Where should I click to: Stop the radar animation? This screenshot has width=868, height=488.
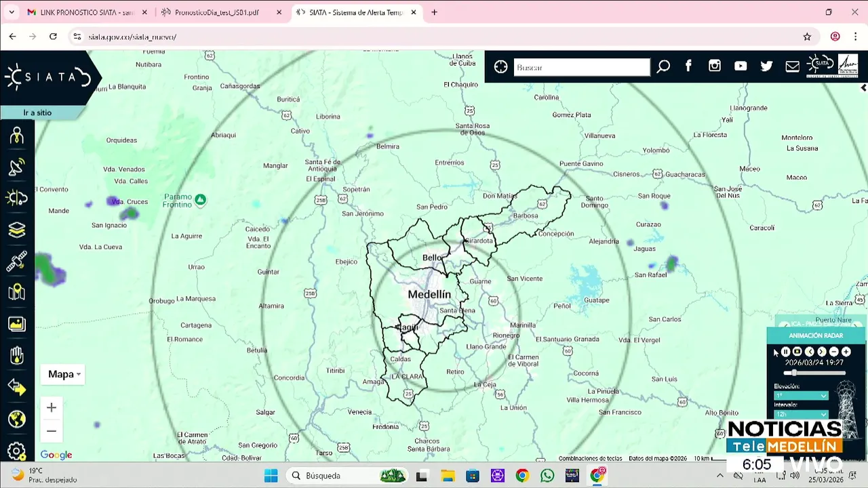point(797,352)
